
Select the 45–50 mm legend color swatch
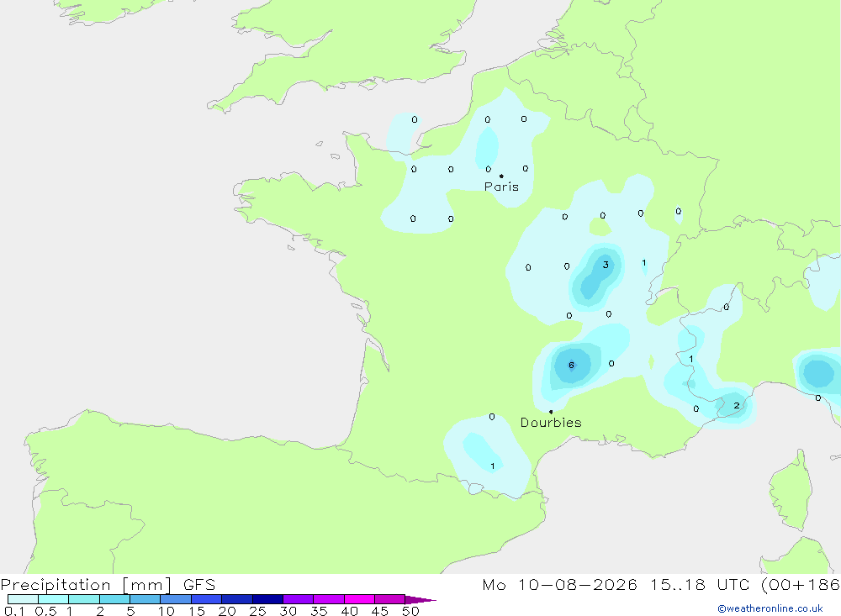tap(390, 599)
